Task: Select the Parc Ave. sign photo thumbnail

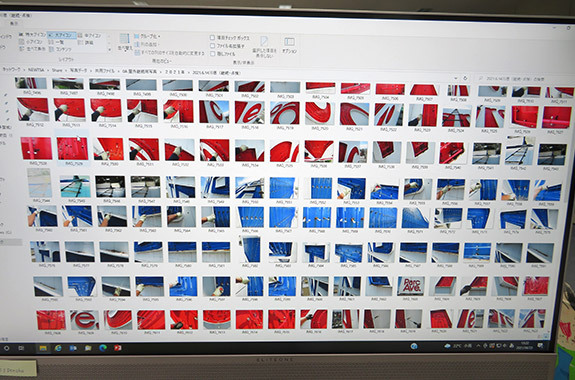Action: 410,286
